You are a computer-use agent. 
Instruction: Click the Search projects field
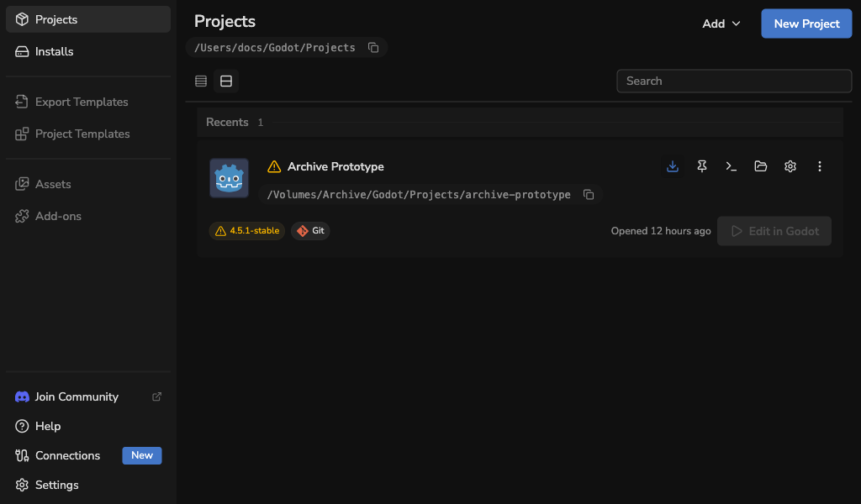point(734,81)
